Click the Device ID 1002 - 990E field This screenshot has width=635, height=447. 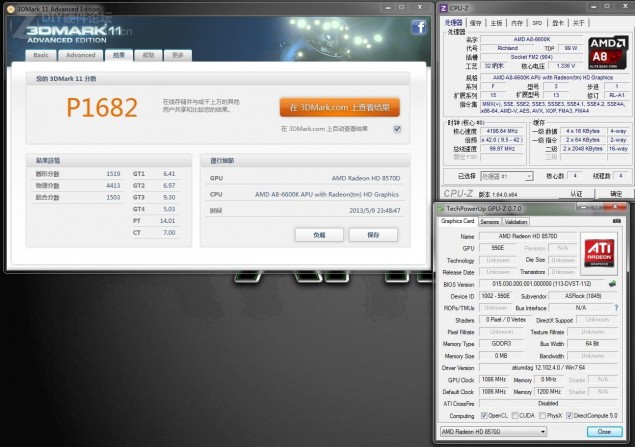click(x=495, y=296)
